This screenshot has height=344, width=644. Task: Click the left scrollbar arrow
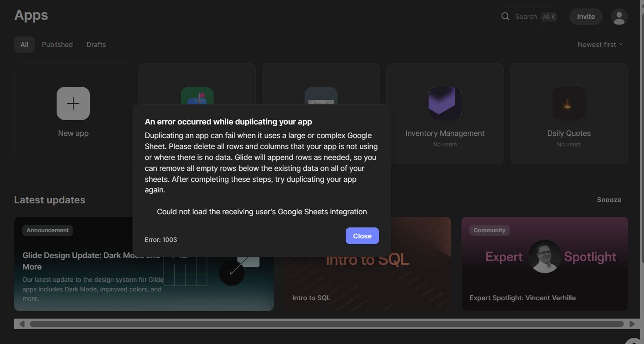point(21,324)
